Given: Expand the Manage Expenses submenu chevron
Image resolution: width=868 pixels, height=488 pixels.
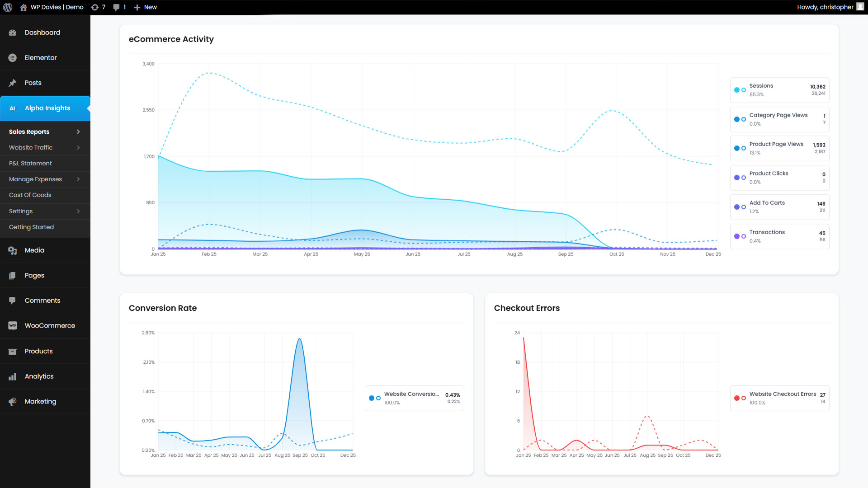Looking at the screenshot, I should click(78, 179).
